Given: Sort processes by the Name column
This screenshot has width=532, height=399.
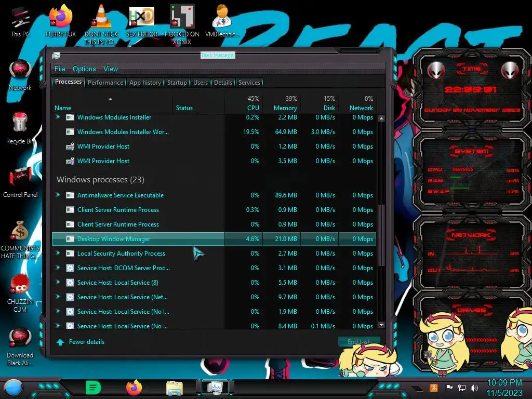Looking at the screenshot, I should point(112,104).
